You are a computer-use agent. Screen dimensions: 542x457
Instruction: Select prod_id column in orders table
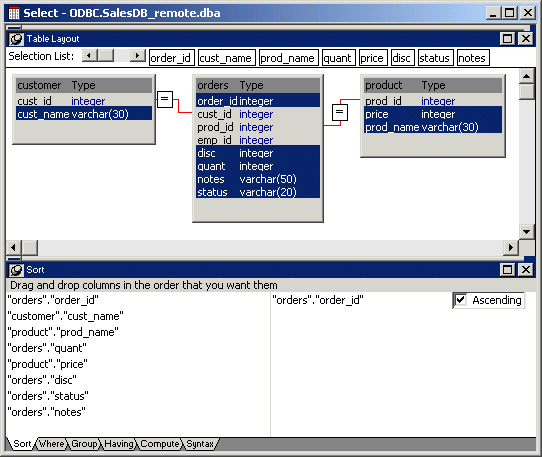(x=258, y=127)
